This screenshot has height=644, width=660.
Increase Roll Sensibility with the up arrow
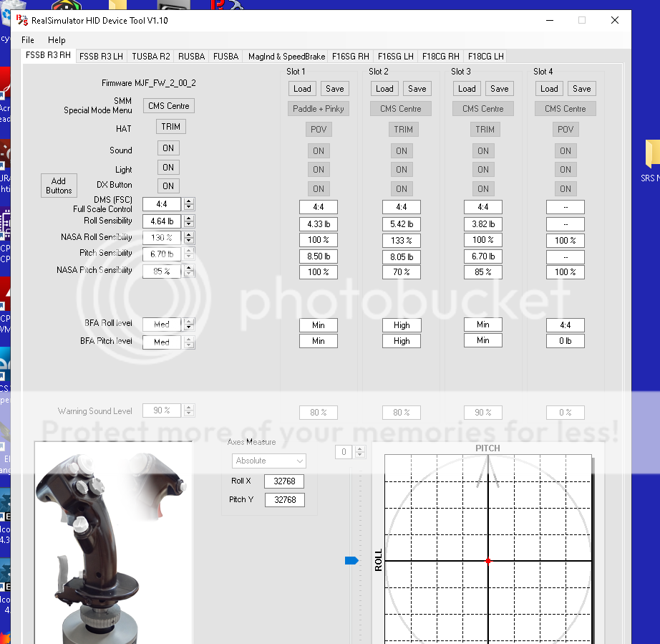click(x=189, y=218)
